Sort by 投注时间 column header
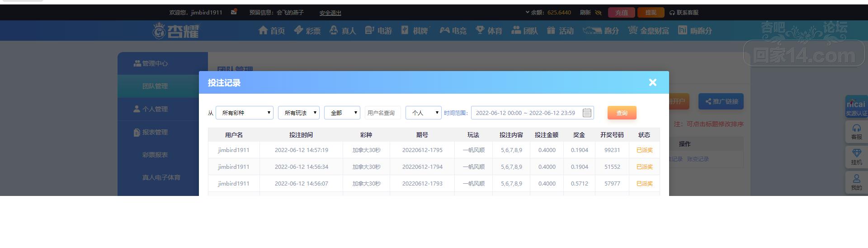Image resolution: width=868 pixels, height=248 pixels. pos(301,135)
